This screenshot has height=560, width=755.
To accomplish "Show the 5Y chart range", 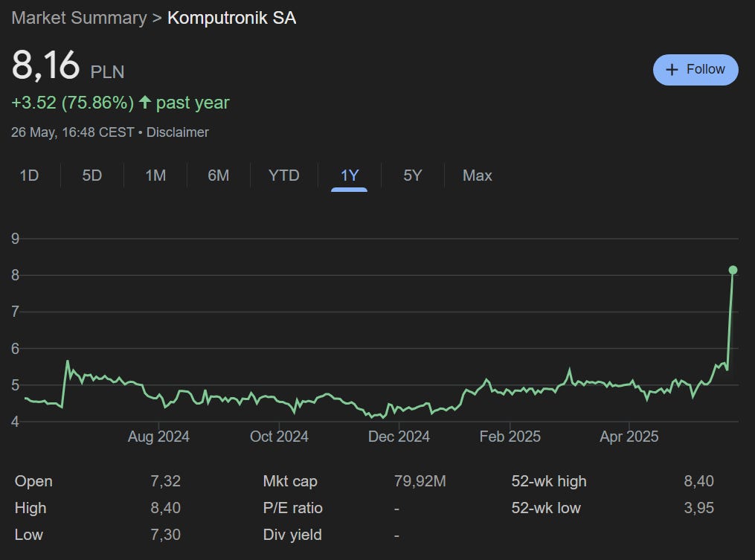I will (413, 176).
